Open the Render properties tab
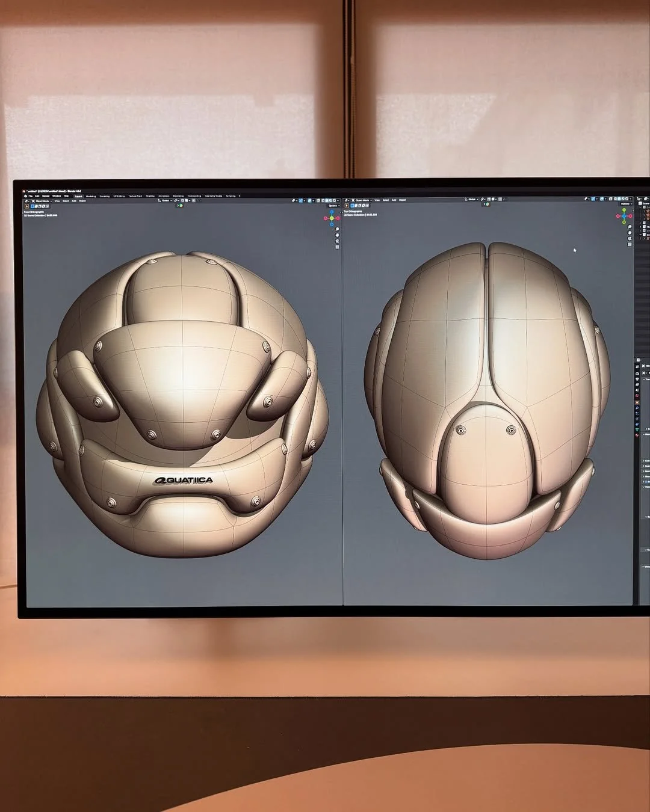Viewport: 650px width, 812px height. [x=637, y=374]
